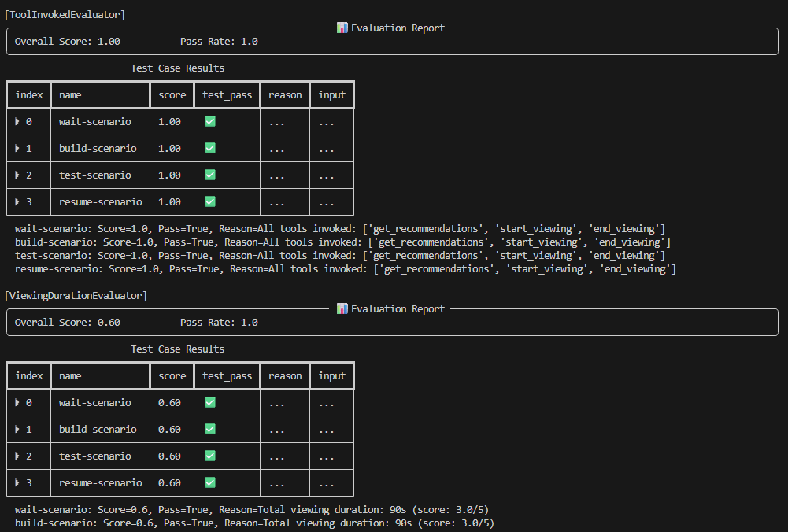Select Overall Score: 0.60 text
The width and height of the screenshot is (788, 532).
(68, 322)
